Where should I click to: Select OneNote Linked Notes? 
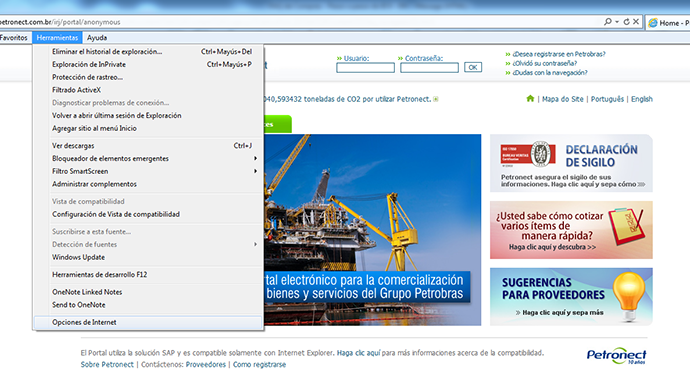[148, 292]
